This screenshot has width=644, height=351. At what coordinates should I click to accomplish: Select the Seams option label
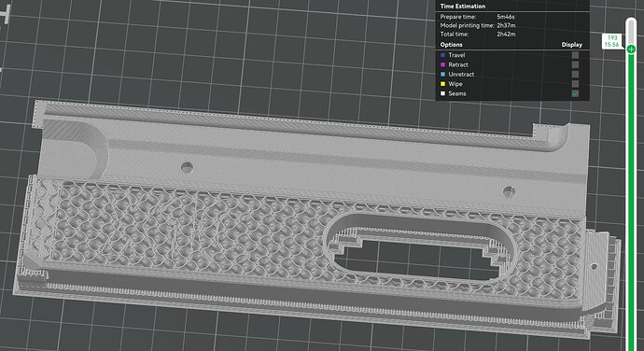tap(457, 93)
